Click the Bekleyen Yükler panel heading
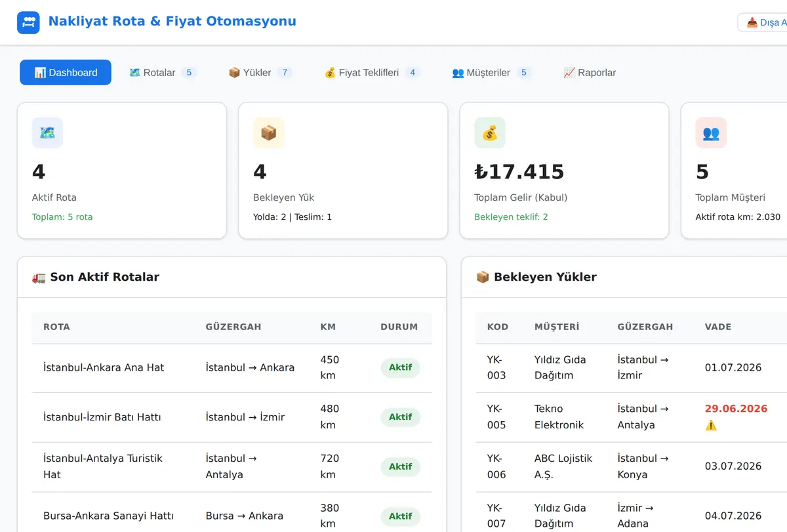Screen dimensions: 787x532 [536, 277]
